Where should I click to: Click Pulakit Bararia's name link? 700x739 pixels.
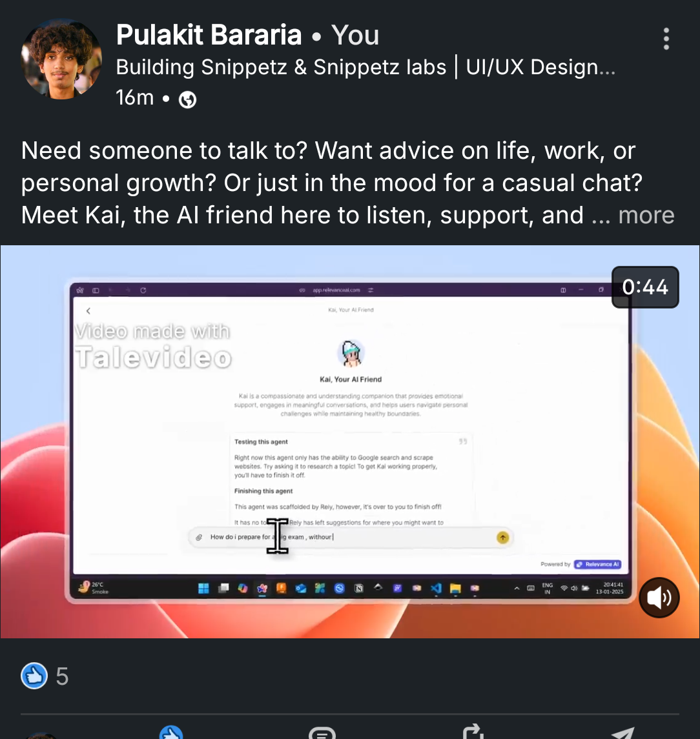point(209,35)
